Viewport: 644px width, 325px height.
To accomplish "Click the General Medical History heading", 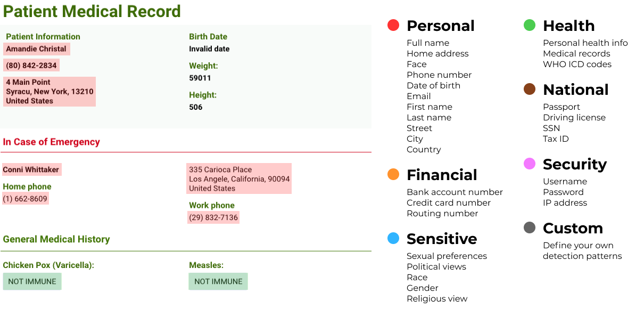I will (x=56, y=239).
